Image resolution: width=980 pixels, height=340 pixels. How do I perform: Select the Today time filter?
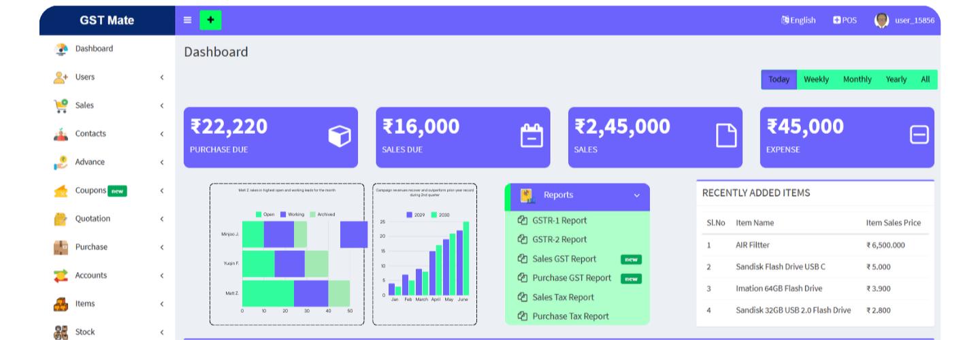[x=779, y=80]
